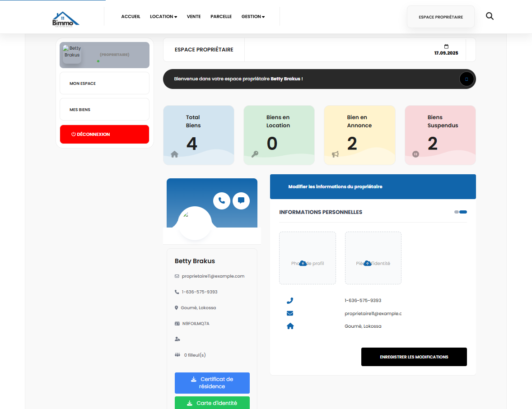
Task: Open the Accueil menu item
Action: tap(131, 17)
